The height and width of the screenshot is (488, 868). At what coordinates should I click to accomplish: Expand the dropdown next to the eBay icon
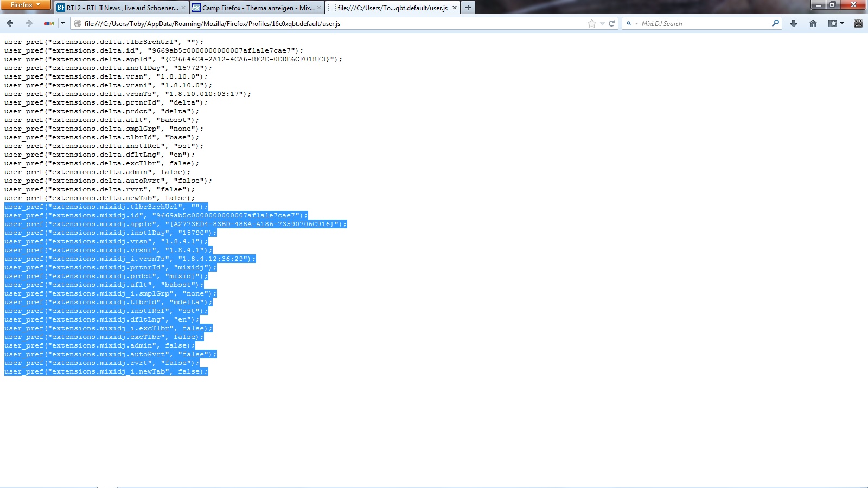[62, 23]
